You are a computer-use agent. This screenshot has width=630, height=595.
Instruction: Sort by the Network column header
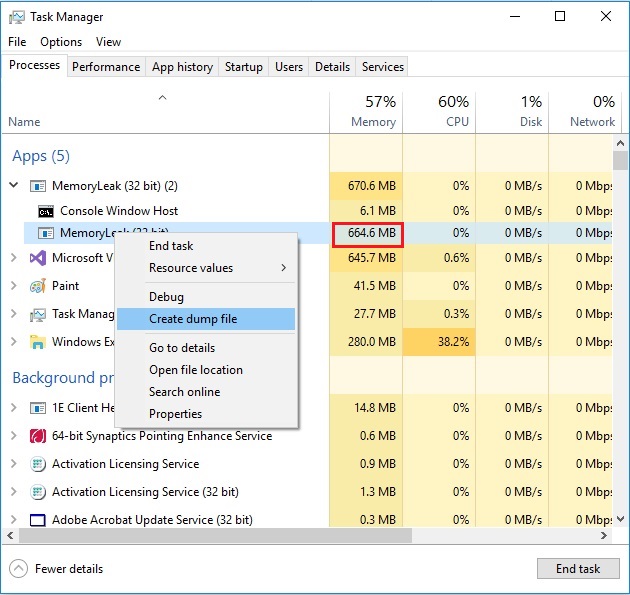point(585,113)
